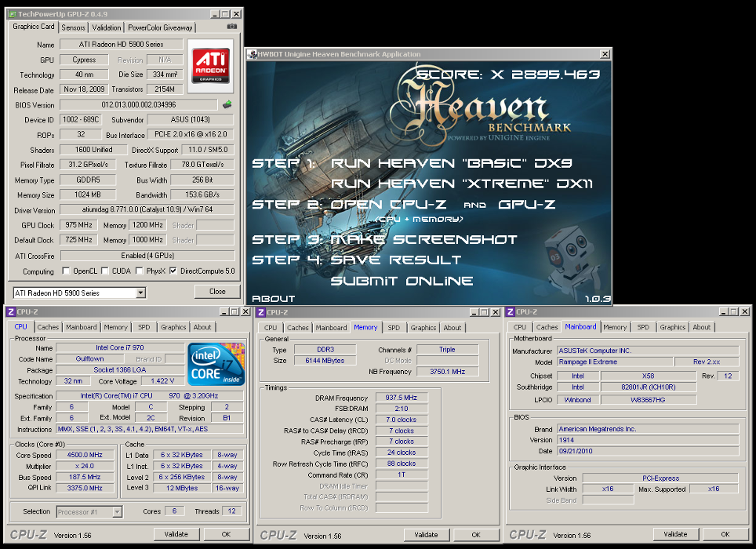Click the ATI Radeon logo in GPU-Z
This screenshot has width=756, height=549.
[x=211, y=66]
